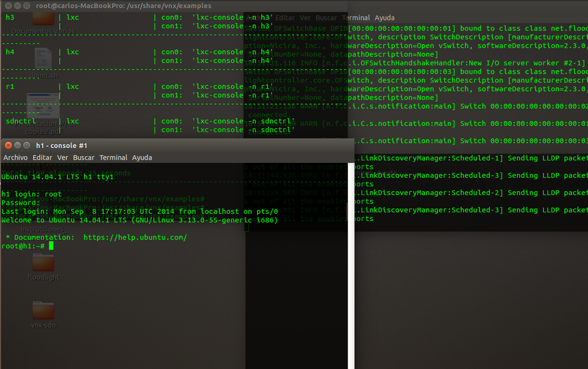Click the lxc type cell in r1 row
The height and width of the screenshot is (369, 588).
click(73, 86)
